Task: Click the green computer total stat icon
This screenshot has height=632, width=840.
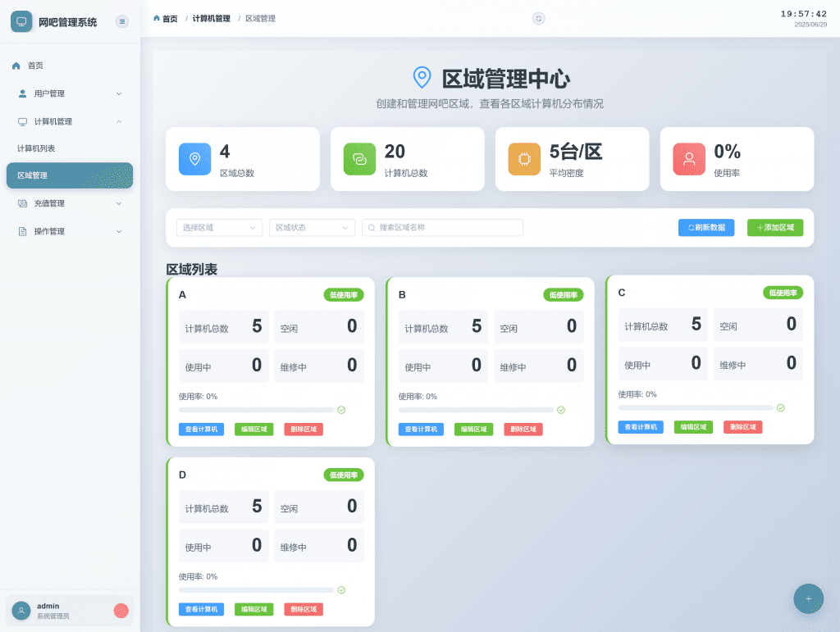Action: [359, 159]
